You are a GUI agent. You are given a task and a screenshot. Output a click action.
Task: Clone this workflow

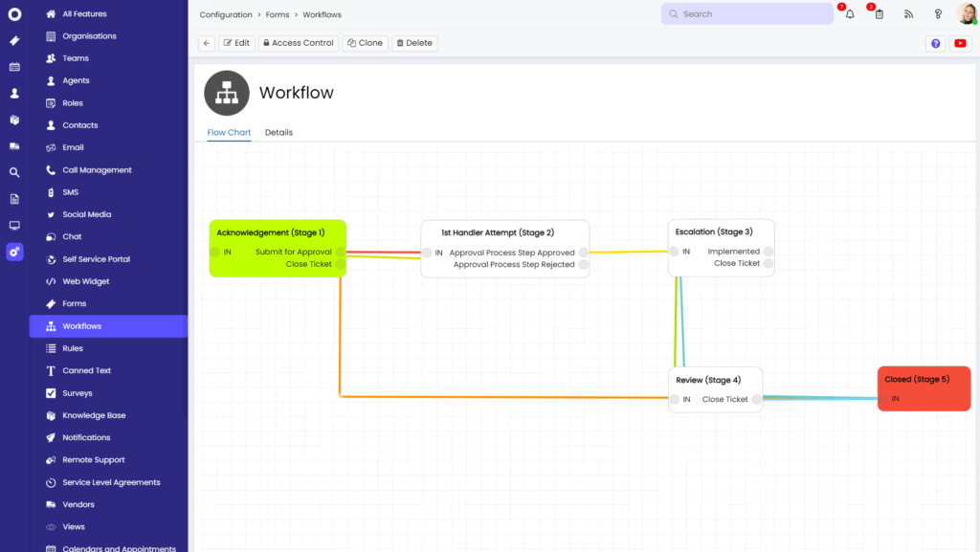pyautogui.click(x=365, y=42)
